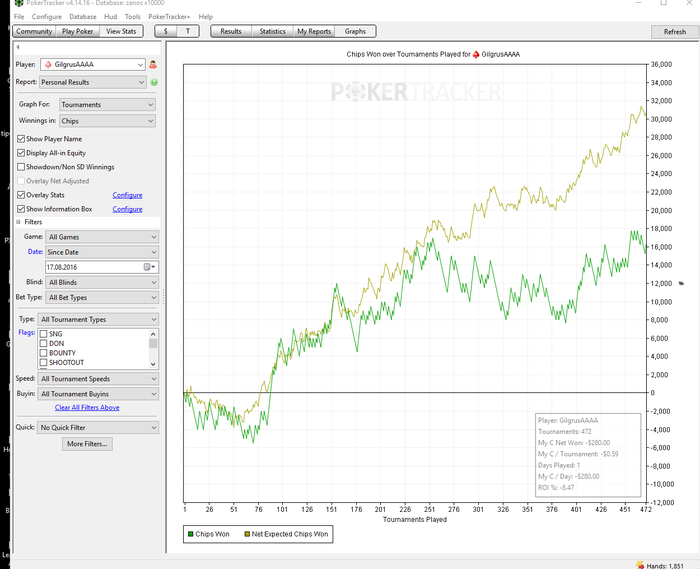Switch to the Statistics tab
The width and height of the screenshot is (700, 569).
click(x=272, y=31)
